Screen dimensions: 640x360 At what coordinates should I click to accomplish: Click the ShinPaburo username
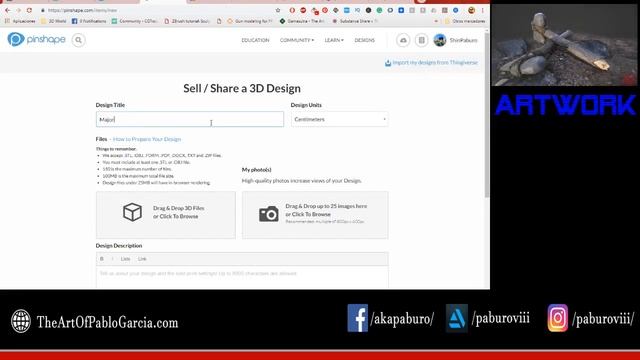tap(463, 40)
